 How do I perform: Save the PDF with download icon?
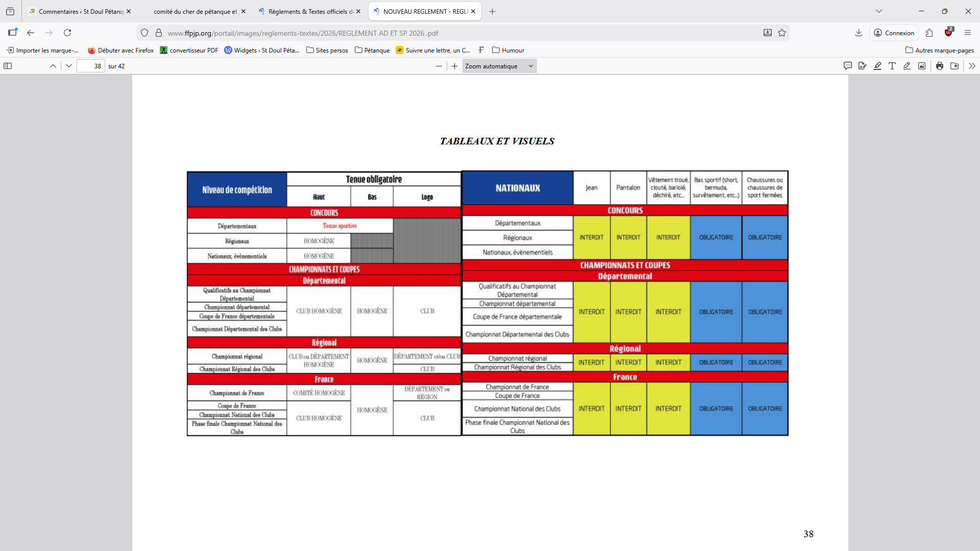(x=954, y=66)
